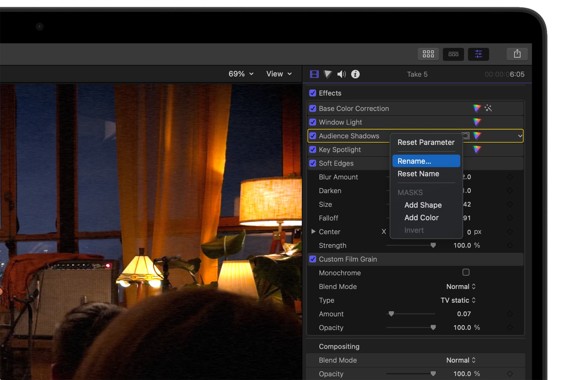Add keyframe for Film Grain Opacity

(510, 327)
